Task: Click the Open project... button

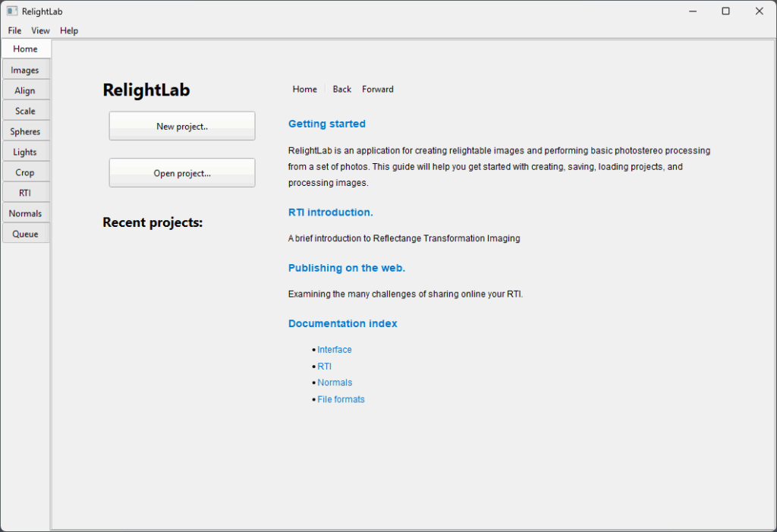Action: pyautogui.click(x=182, y=172)
